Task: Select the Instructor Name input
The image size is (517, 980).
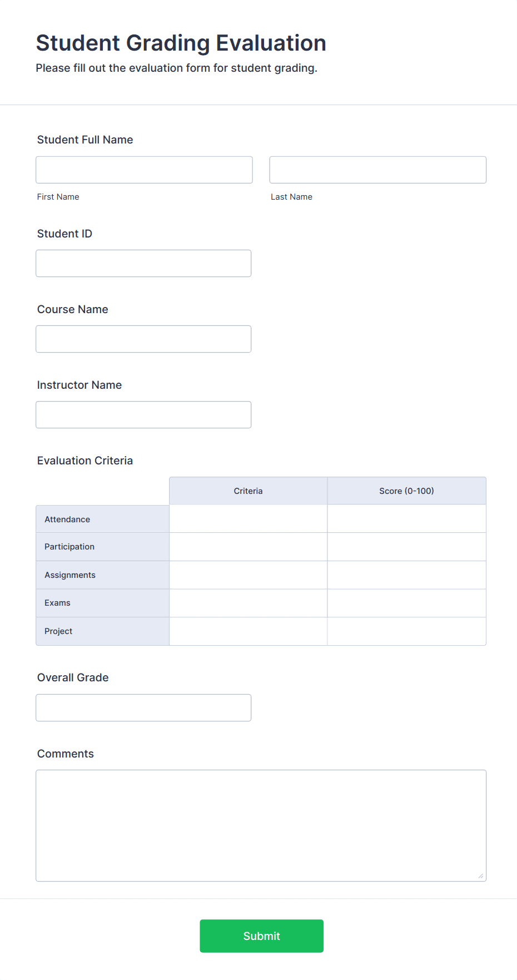Action: 143,414
